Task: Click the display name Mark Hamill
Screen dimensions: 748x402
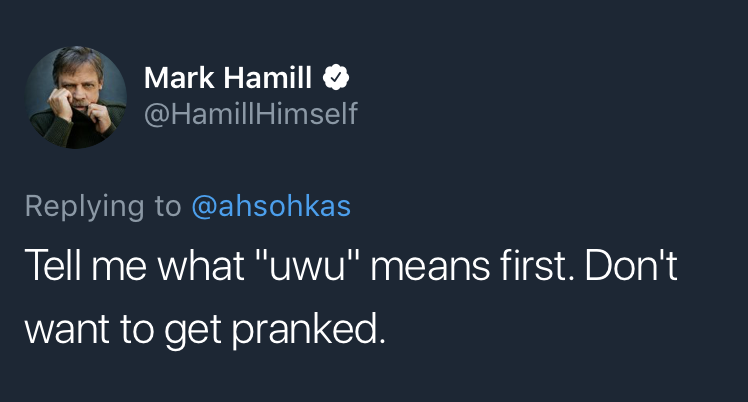Action: click(x=229, y=76)
